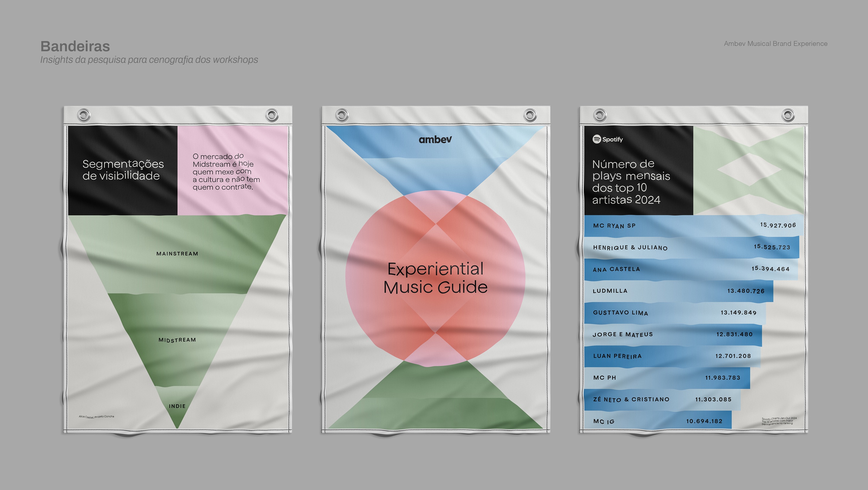Click the MIDSTREAM segment label
The image size is (868, 490).
coord(177,340)
